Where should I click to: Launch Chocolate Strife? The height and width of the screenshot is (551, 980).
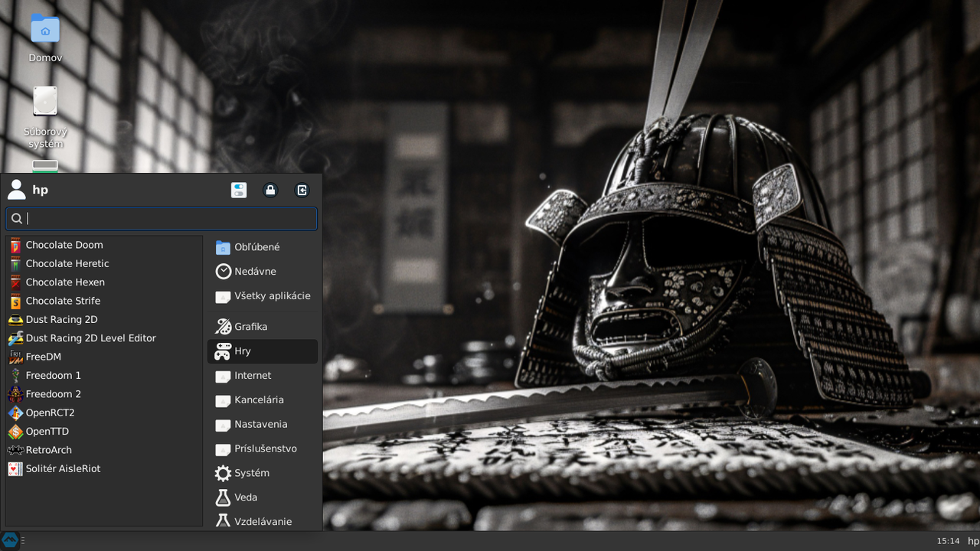104,301
